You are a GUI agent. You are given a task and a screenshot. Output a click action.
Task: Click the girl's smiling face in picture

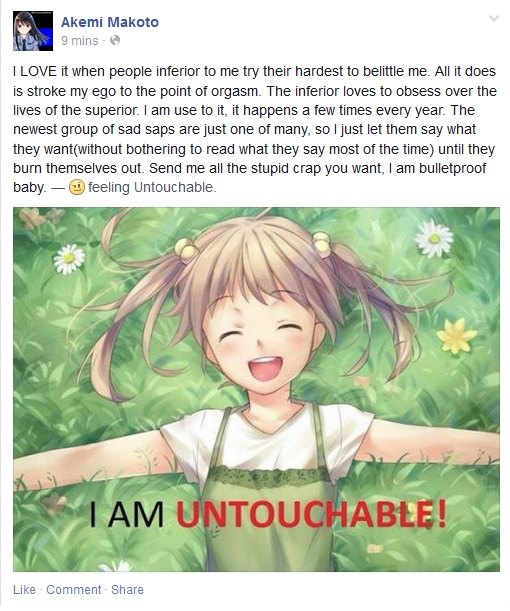pyautogui.click(x=263, y=343)
